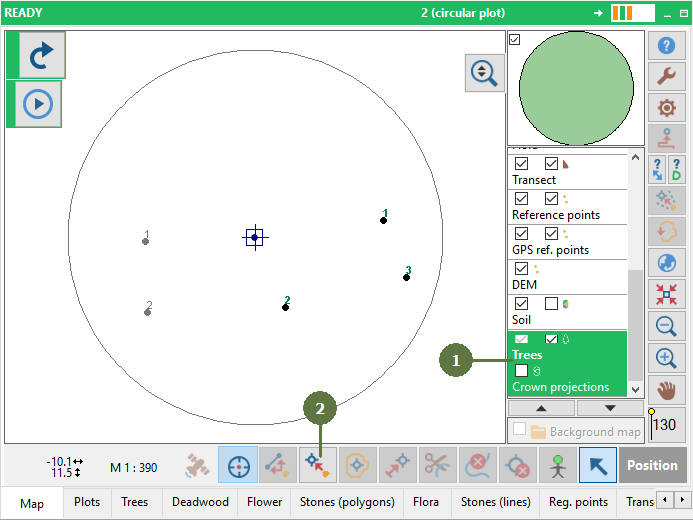Click the green-headed person figure icon

pos(558,465)
